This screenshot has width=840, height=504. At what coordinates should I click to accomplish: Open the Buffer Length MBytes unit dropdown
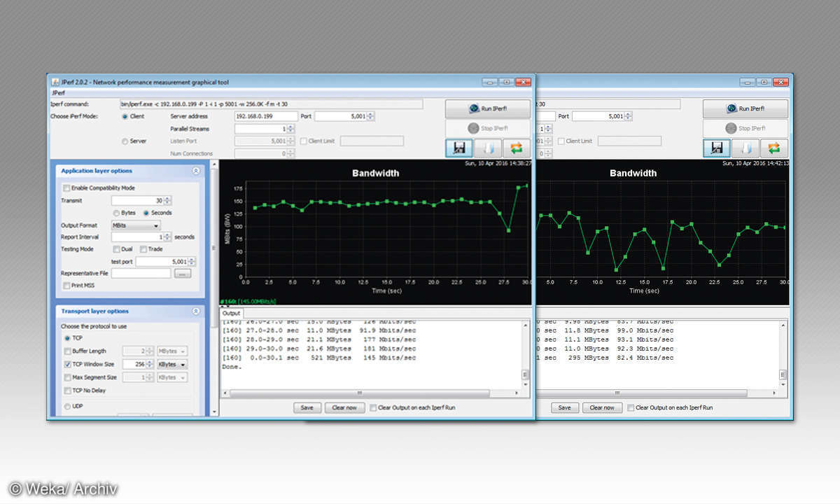tap(172, 351)
